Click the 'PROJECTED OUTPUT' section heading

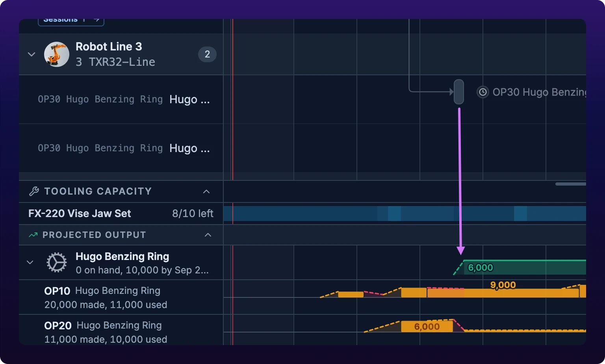[94, 235]
